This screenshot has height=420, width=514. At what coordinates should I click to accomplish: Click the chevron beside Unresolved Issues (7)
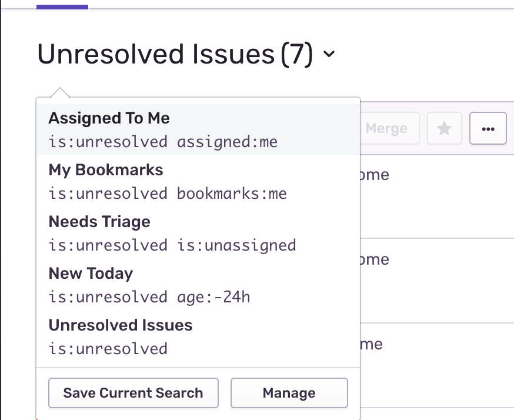point(329,55)
